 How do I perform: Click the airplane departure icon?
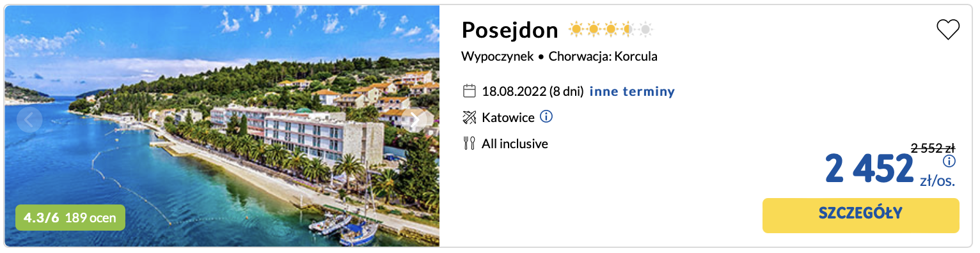(469, 118)
